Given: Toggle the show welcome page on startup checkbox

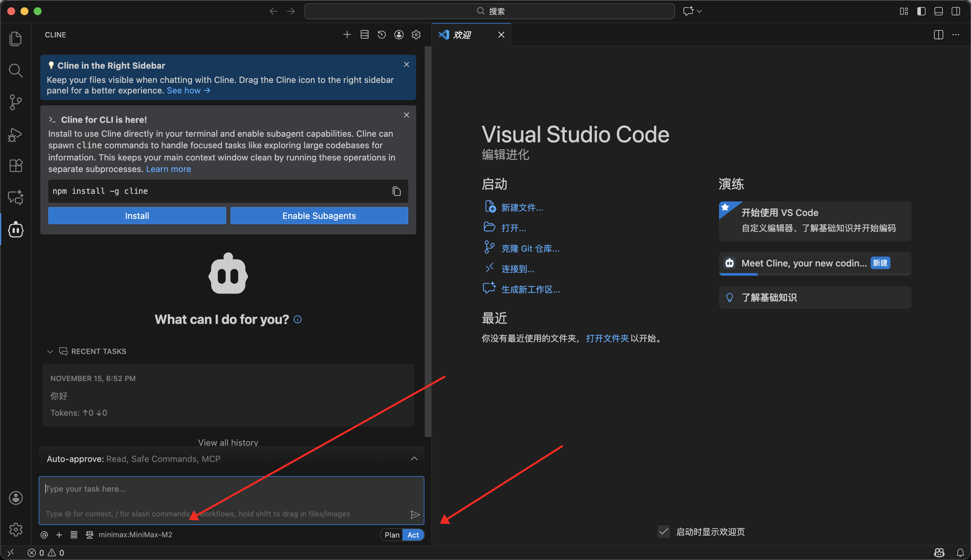Looking at the screenshot, I should tap(664, 532).
